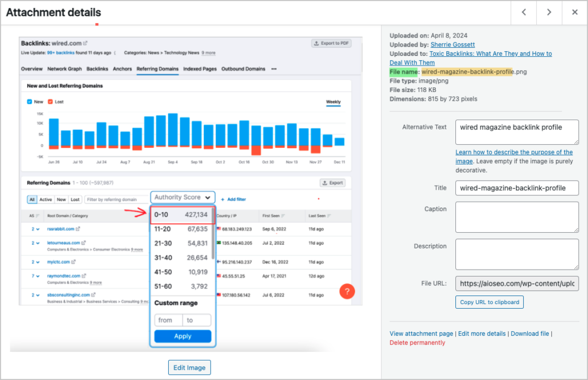Image resolution: width=588 pixels, height=380 pixels.
Task: Click the blue Apply button in preview
Action: [x=183, y=336]
